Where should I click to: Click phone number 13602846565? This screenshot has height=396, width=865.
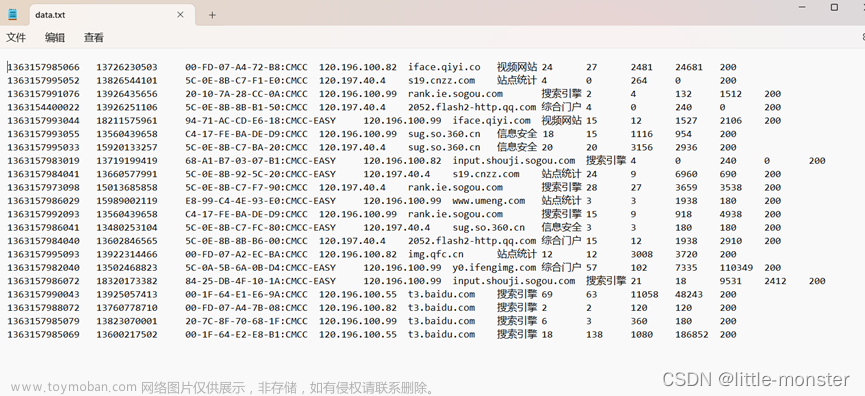tap(127, 241)
